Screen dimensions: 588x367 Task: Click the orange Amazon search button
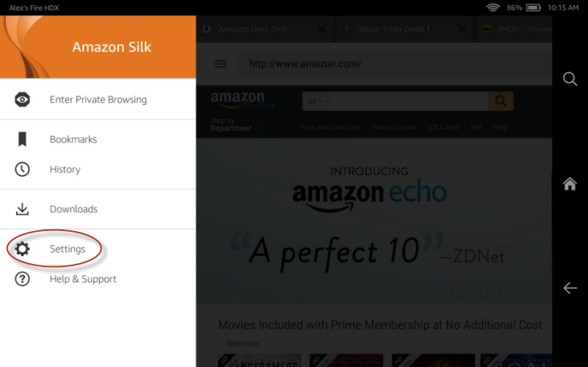[x=501, y=102]
